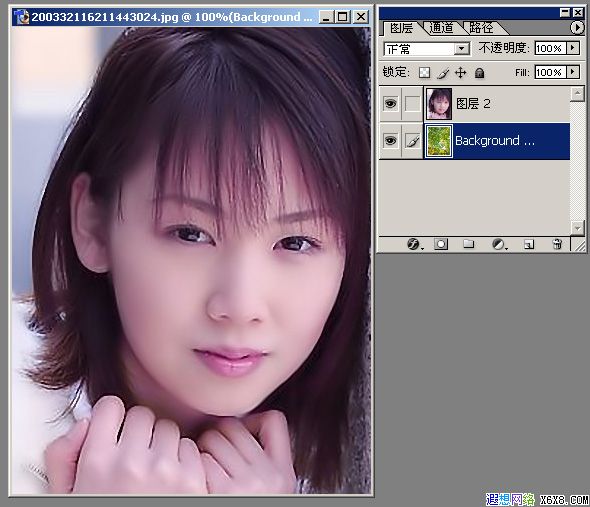Toggle lock image pixels brush icon

tap(443, 73)
